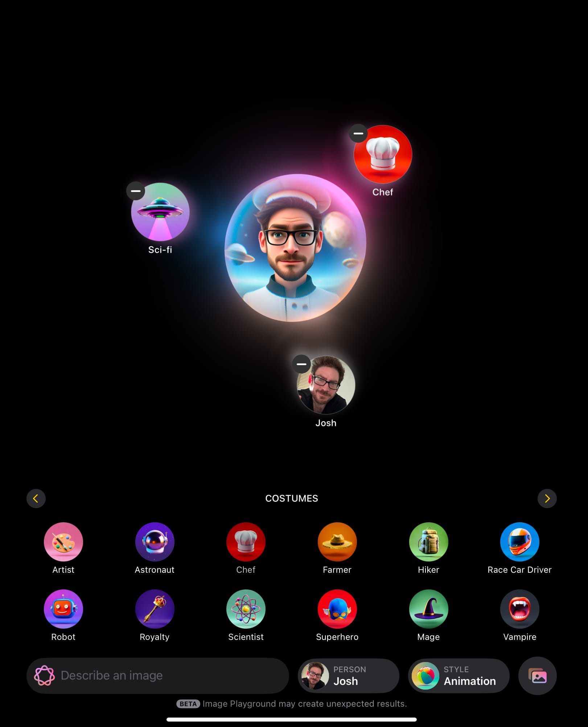
Task: Tap the Chef costume in the grid
Action: [x=246, y=542]
